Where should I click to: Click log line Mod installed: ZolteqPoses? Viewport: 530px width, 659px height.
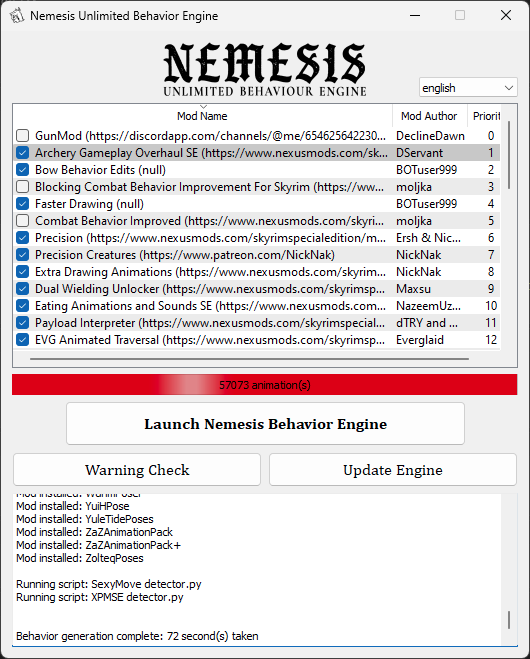(80, 558)
